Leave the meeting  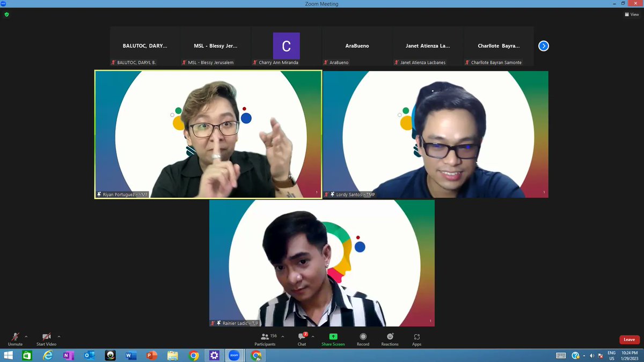[629, 339]
